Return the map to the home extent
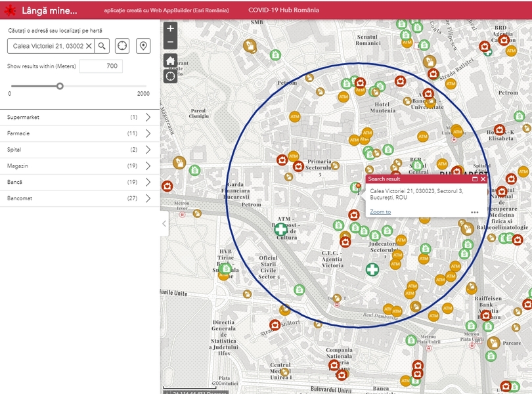The height and width of the screenshot is (394, 532). (x=171, y=60)
